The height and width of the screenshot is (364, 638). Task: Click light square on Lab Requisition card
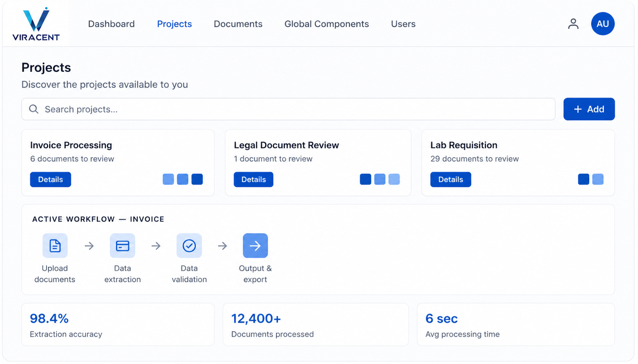pyautogui.click(x=598, y=179)
